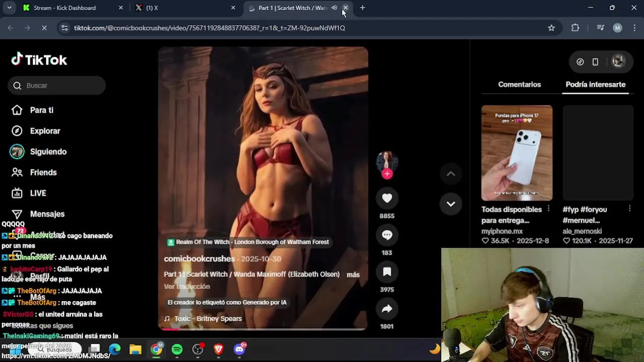
Task: Open Discord from taskbar
Action: pos(239,349)
